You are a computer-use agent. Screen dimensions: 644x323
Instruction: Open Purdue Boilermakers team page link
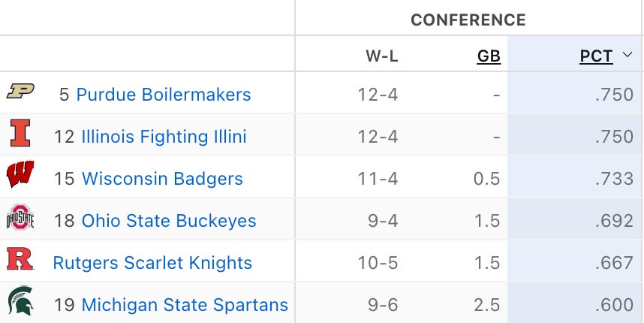click(164, 95)
